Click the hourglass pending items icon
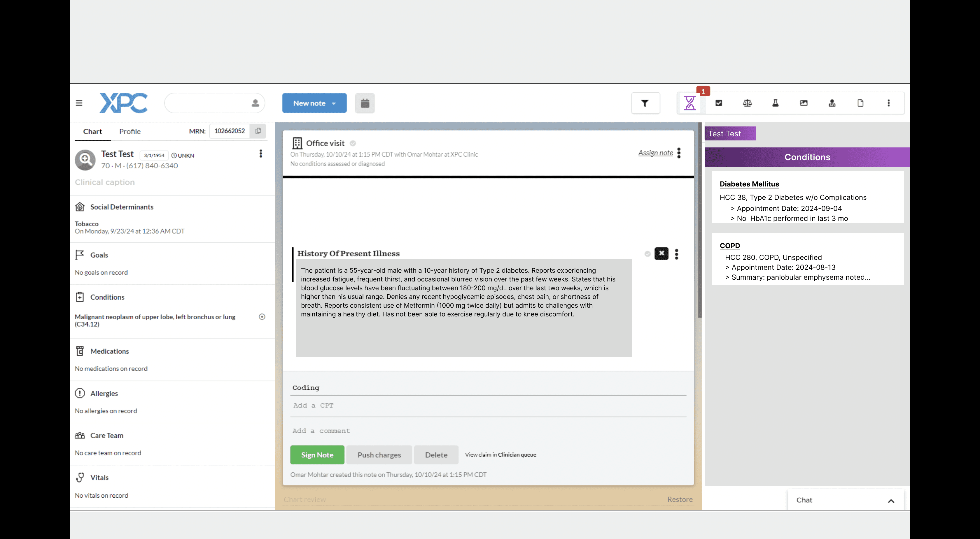Screen dimensions: 980x539 (690, 103)
